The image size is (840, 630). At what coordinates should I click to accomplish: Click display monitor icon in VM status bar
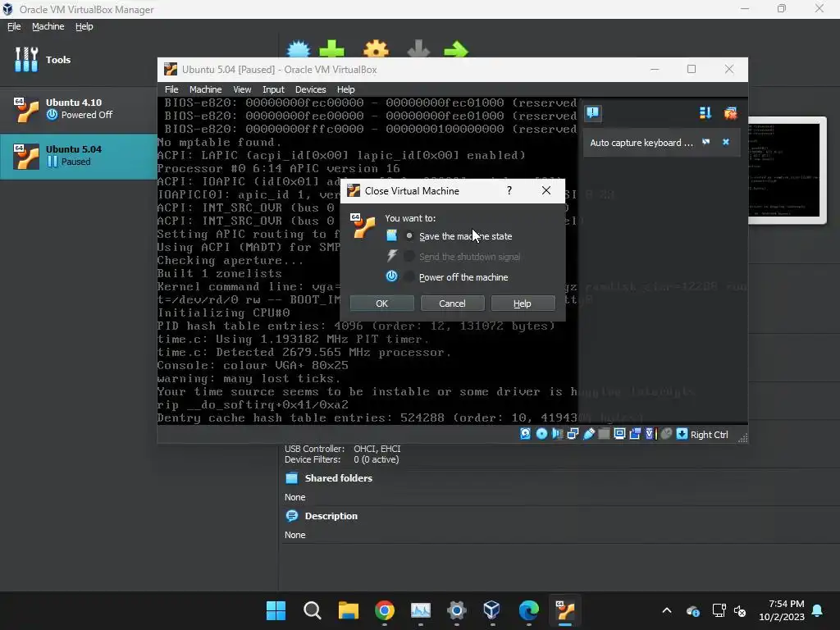pyautogui.click(x=619, y=434)
